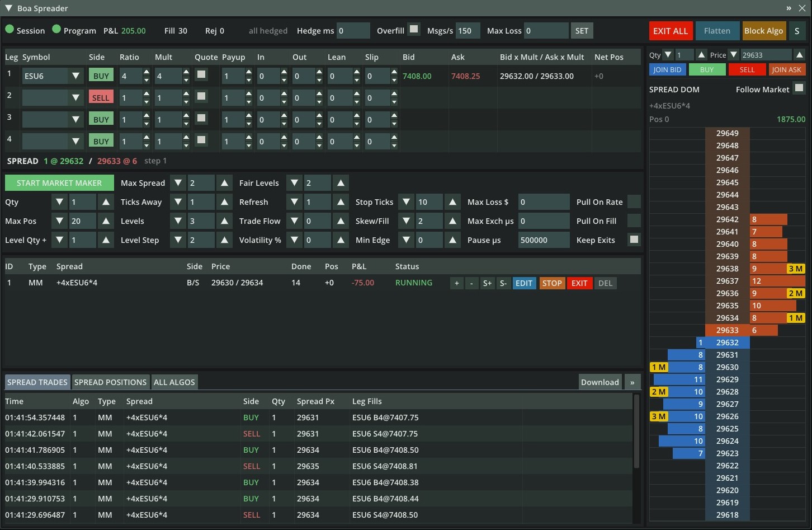Enable Quote checkbox for leg 1 ESU6
Screen dimensions: 812x530
click(201, 74)
